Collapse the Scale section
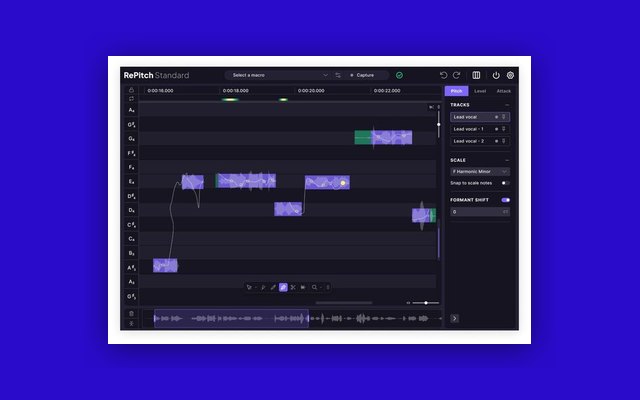This screenshot has height=400, width=640. pyautogui.click(x=507, y=160)
